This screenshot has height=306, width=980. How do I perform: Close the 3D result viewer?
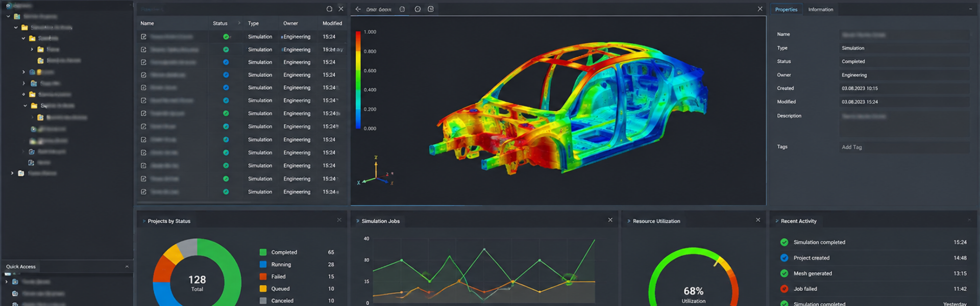point(760,9)
